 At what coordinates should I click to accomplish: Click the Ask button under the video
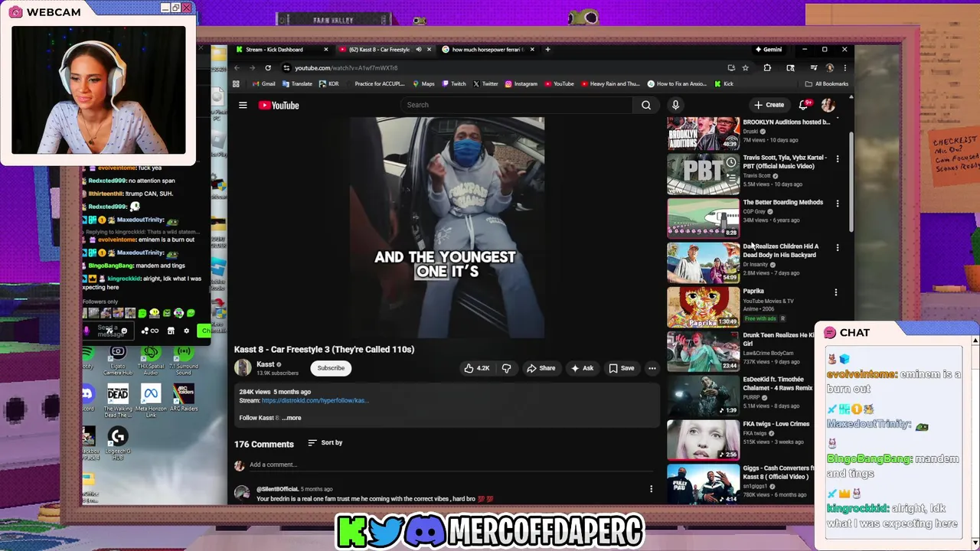pyautogui.click(x=582, y=368)
